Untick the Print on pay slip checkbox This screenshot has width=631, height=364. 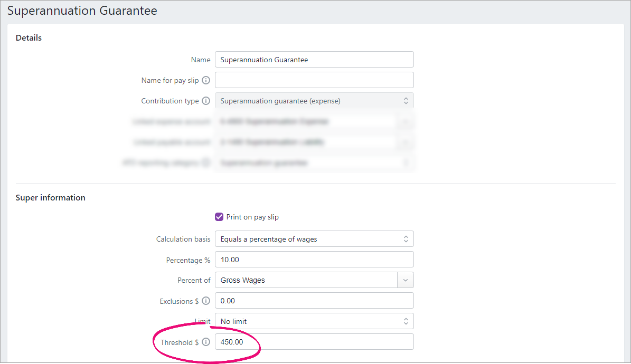click(219, 217)
